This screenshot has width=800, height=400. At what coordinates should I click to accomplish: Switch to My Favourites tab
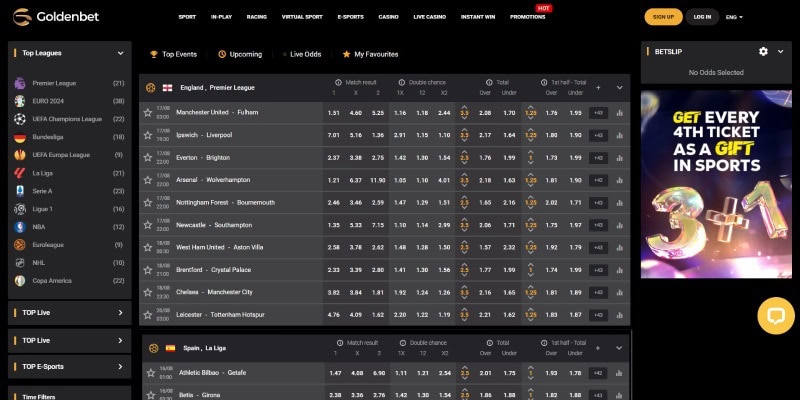(370, 54)
